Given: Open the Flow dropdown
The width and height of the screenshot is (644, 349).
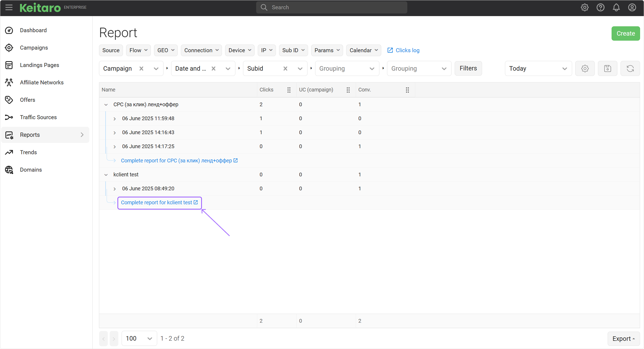Looking at the screenshot, I should click(138, 50).
